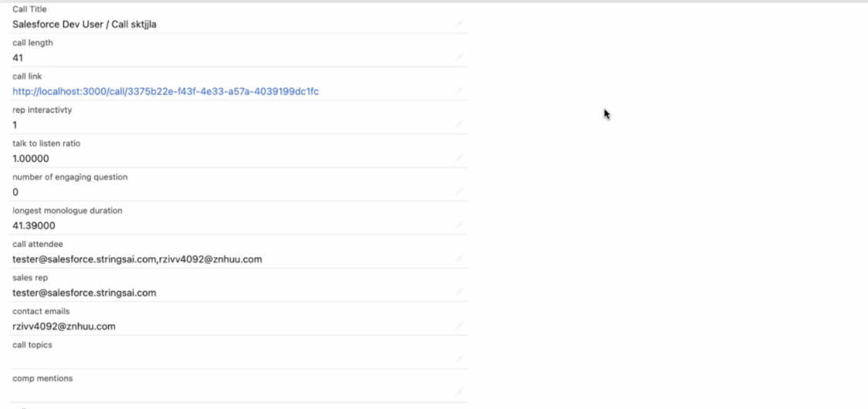
Task: Select the engaging question value 0
Action: [x=15, y=192]
